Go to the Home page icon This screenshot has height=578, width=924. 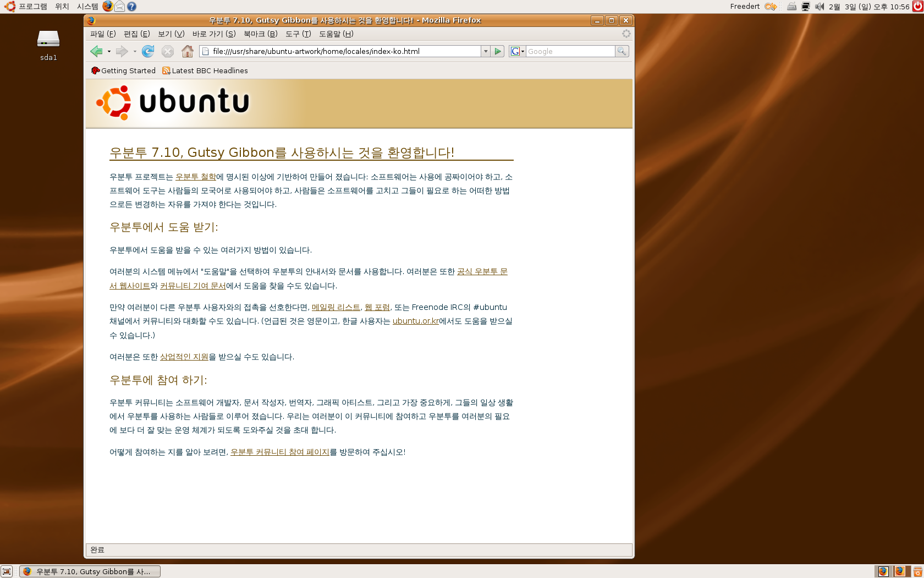point(188,51)
